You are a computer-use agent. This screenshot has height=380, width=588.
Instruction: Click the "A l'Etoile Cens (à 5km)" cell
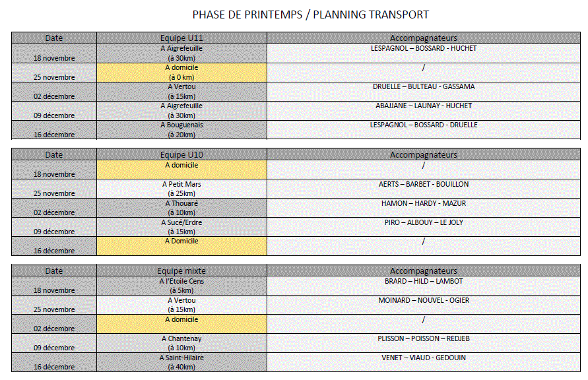point(181,286)
